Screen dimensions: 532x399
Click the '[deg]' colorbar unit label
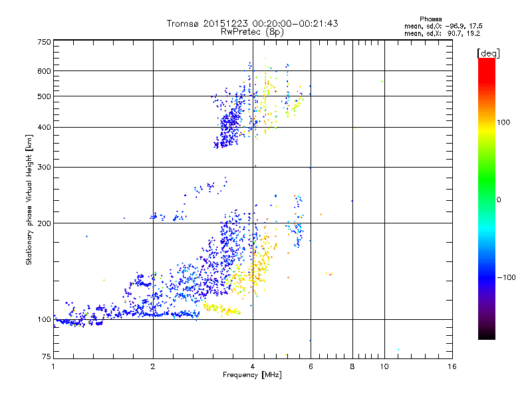click(x=488, y=53)
